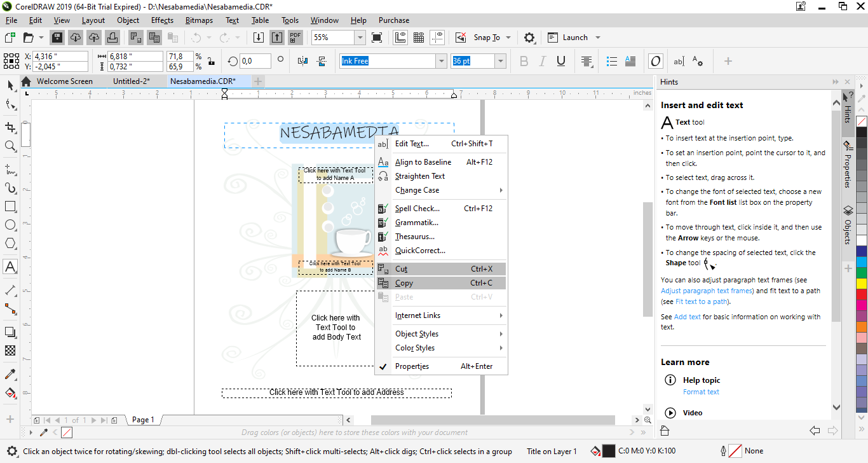Select the Text tool in toolbox

pyautogui.click(x=10, y=266)
